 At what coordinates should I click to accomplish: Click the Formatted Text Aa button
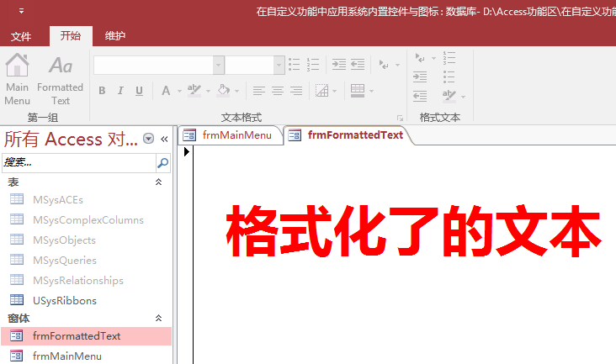point(60,80)
